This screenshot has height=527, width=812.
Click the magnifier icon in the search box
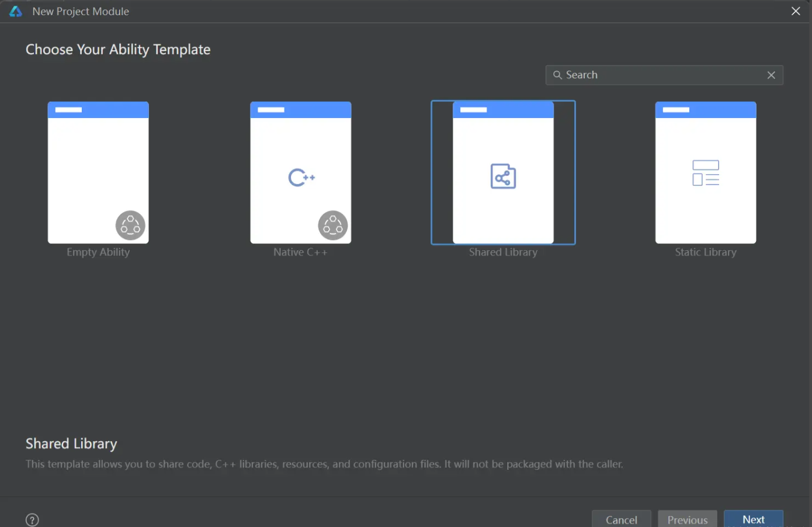(557, 75)
